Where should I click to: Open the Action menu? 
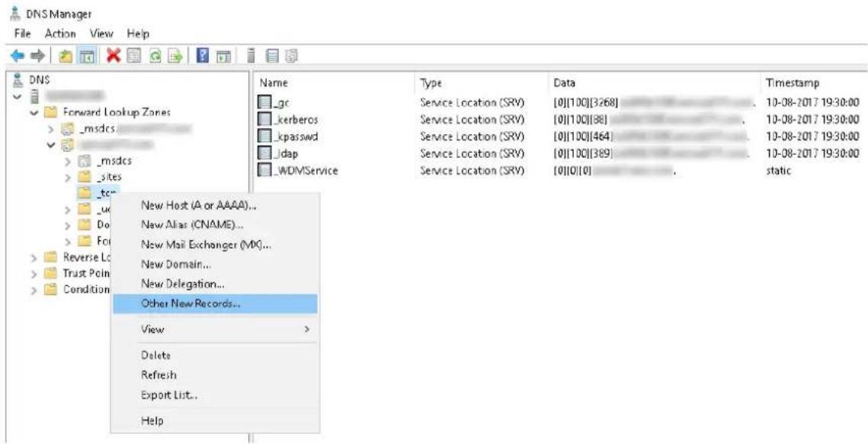[60, 34]
